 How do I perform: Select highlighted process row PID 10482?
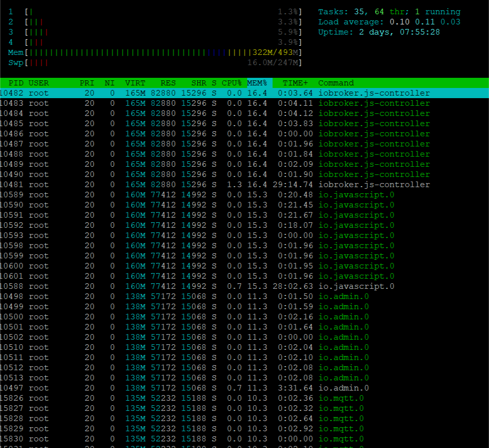point(244,93)
